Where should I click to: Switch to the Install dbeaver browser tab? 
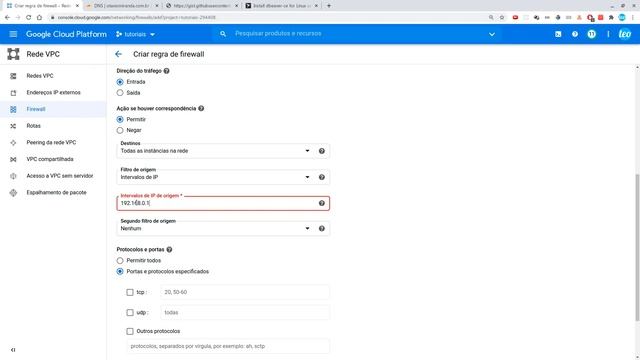tap(282, 6)
